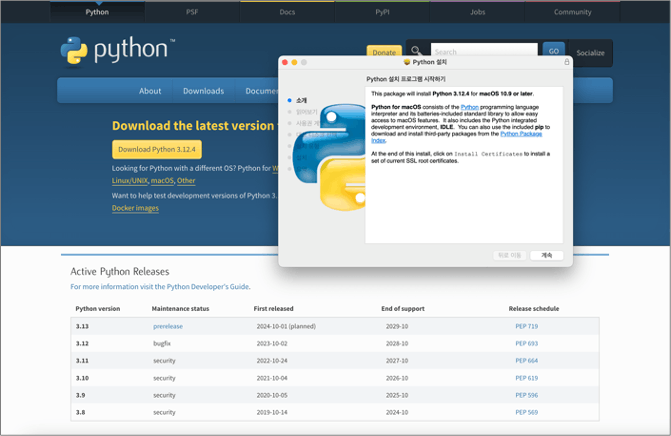Click the yellow minimize button of the installer
Image resolution: width=671 pixels, height=436 pixels.
coord(295,62)
